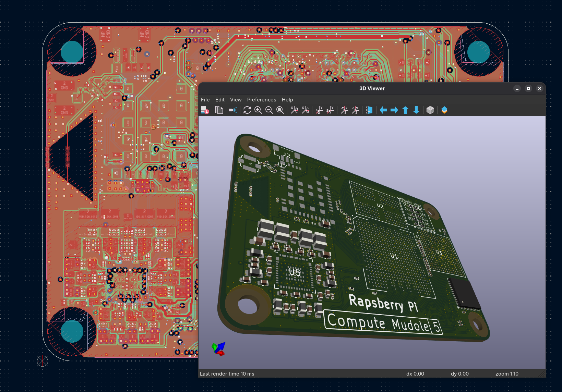The image size is (562, 392).
Task: Flip the board view
Action: [x=369, y=110]
